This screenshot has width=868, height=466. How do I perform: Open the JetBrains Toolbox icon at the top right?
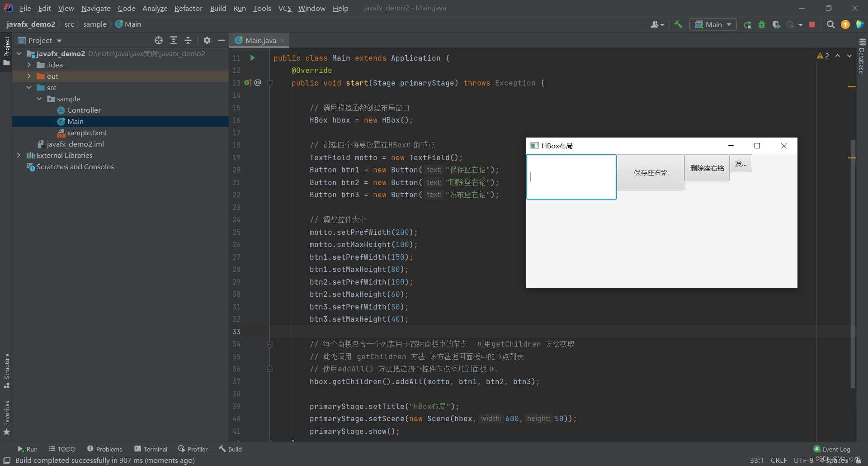[860, 24]
